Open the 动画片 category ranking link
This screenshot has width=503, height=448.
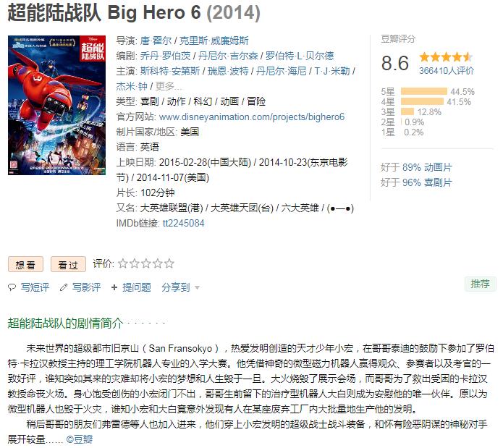tap(438, 167)
